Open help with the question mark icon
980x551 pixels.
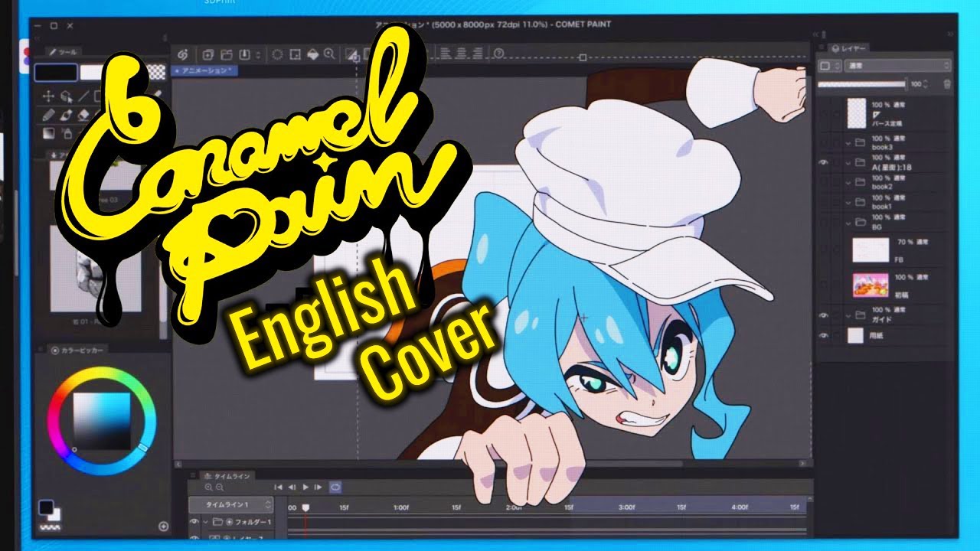499,54
